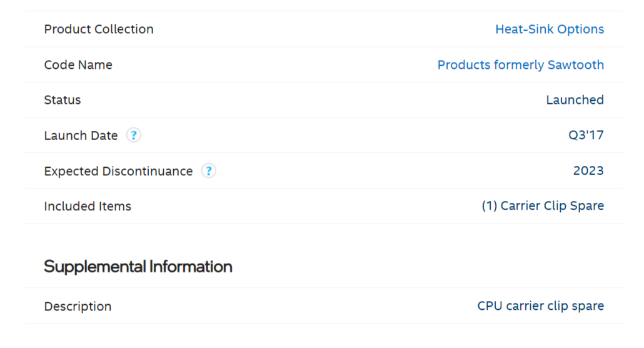Select the 2023 discontinuance value
Viewport: 644px width, 348px height.
coord(588,171)
